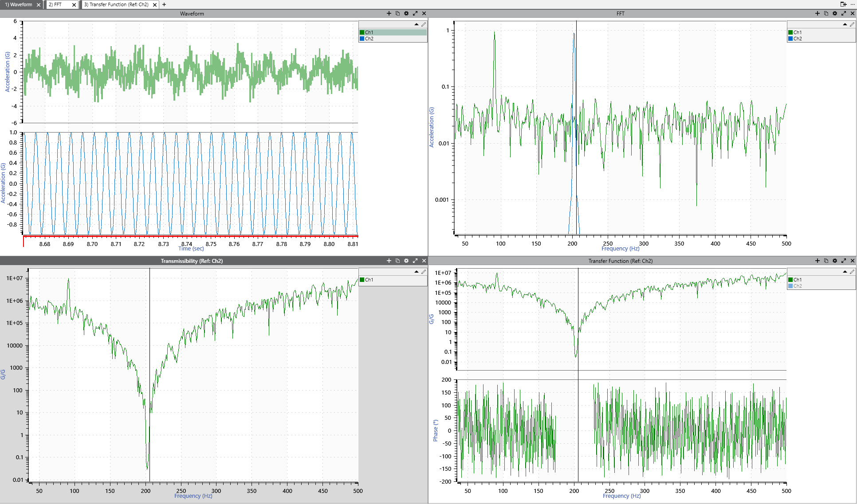The width and height of the screenshot is (857, 504).
Task: Open Waveform graph settings gear
Action: tap(406, 13)
